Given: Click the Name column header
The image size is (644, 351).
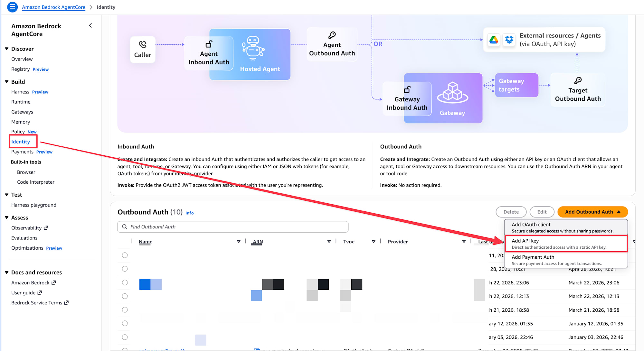Looking at the screenshot, I should [x=146, y=242].
